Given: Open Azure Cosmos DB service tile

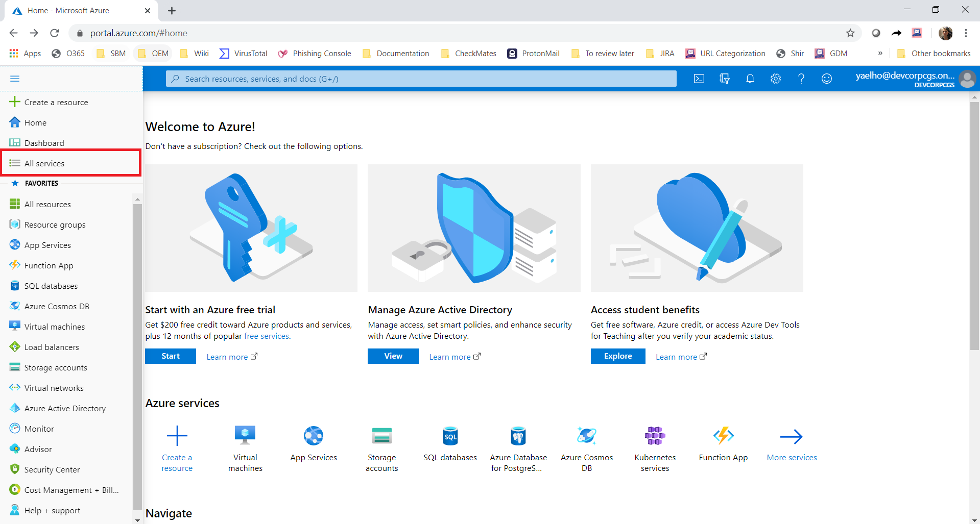Looking at the screenshot, I should coord(587,449).
